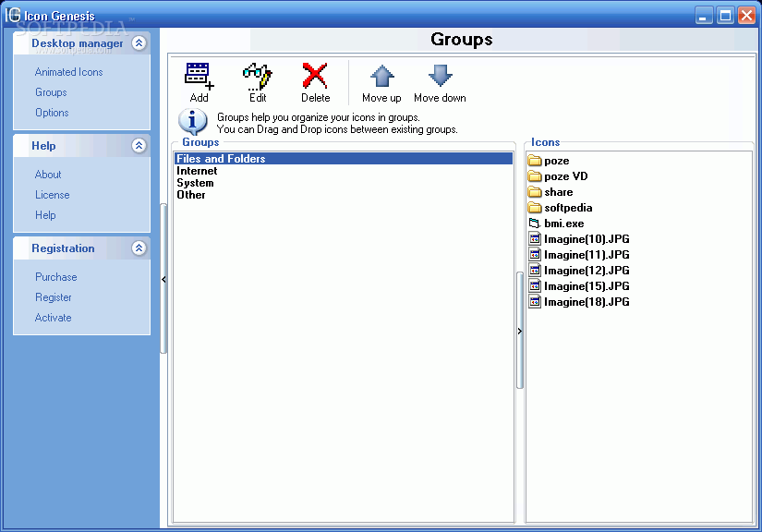Minimize the Icon Genesis window
The width and height of the screenshot is (762, 532).
click(x=703, y=15)
